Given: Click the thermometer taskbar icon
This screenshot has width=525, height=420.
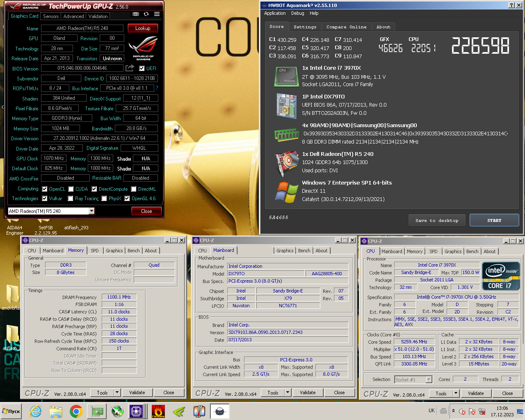Looking at the screenshot, I should 199,411.
